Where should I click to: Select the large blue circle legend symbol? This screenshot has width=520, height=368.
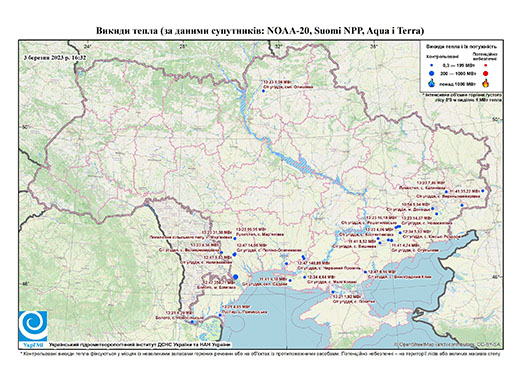[x=432, y=73]
